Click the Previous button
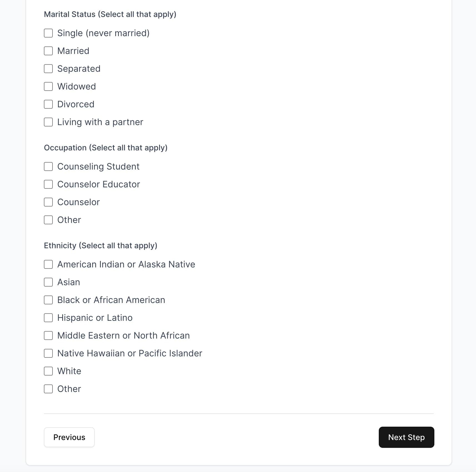Screen dimensions: 476x472 click(x=69, y=437)
